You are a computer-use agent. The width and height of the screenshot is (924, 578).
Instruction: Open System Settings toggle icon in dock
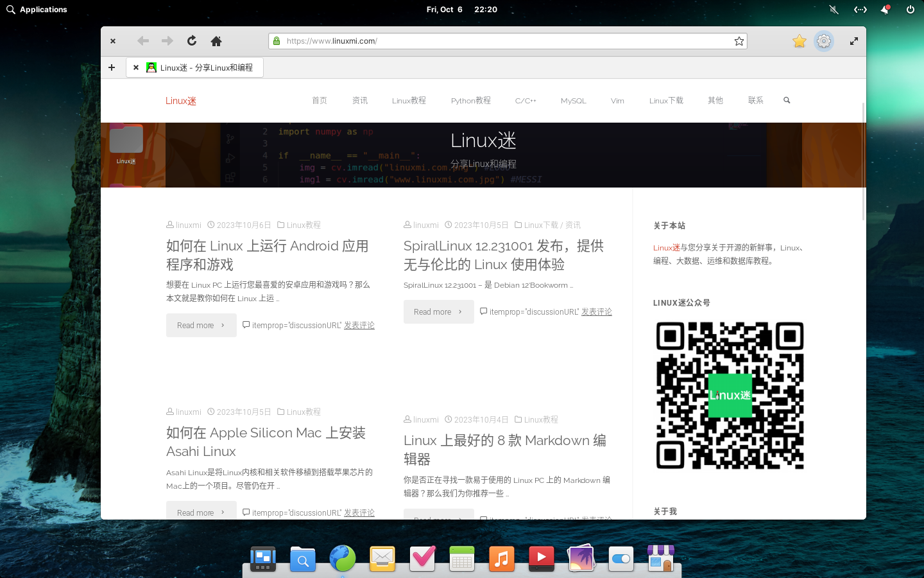pyautogui.click(x=621, y=559)
